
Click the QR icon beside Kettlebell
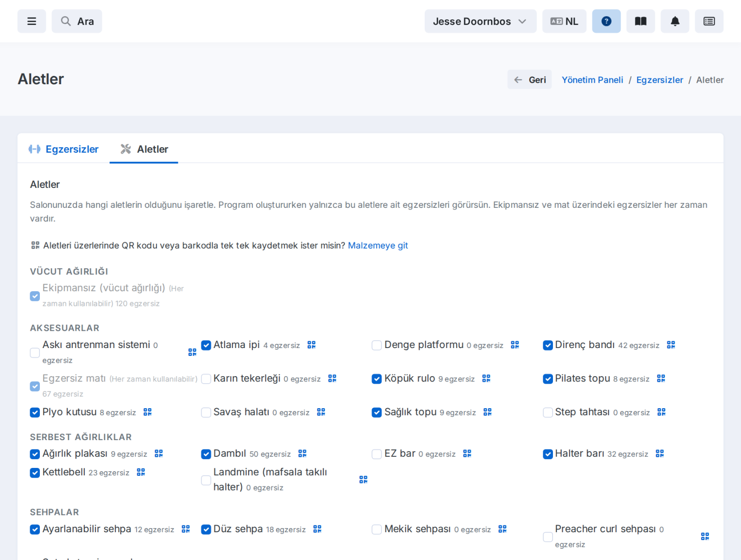141,472
